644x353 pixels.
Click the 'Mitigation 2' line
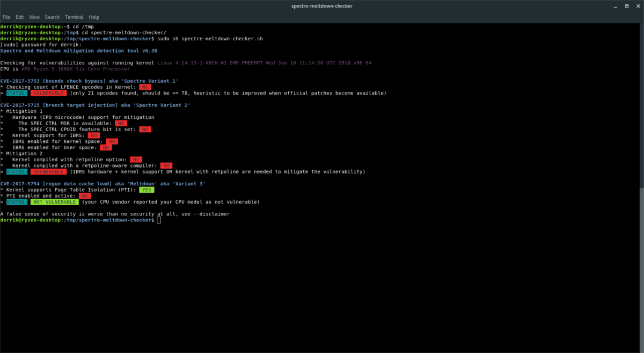21,154
